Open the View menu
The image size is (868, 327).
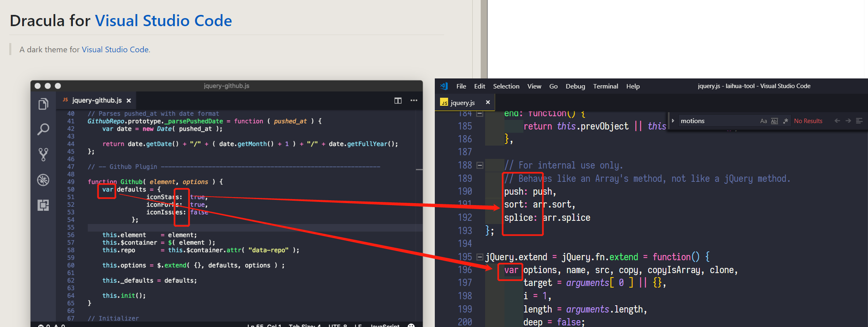[534, 86]
